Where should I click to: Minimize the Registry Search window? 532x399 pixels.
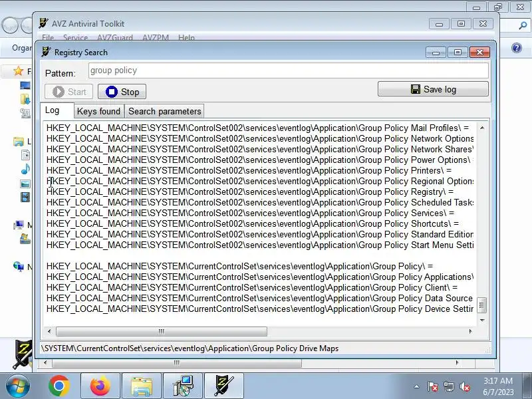pyautogui.click(x=436, y=53)
